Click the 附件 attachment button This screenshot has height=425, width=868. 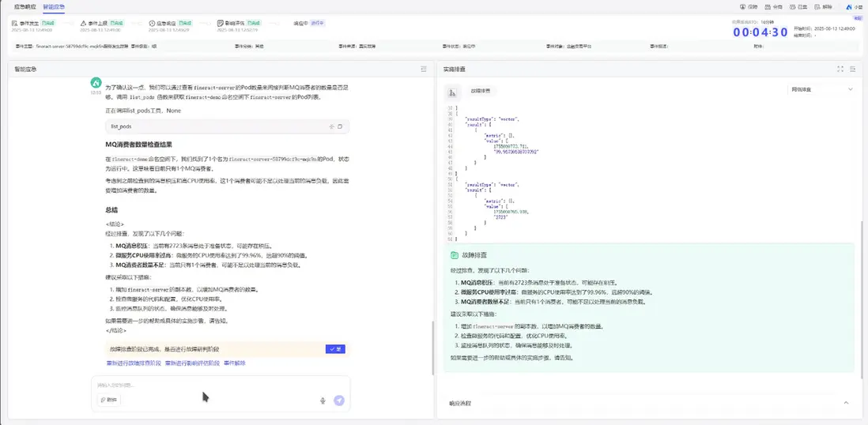108,400
